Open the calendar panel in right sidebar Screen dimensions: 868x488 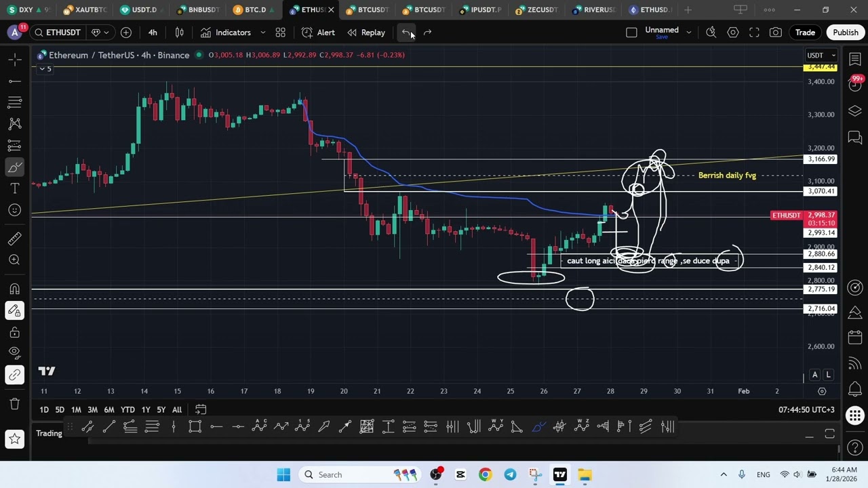855,338
